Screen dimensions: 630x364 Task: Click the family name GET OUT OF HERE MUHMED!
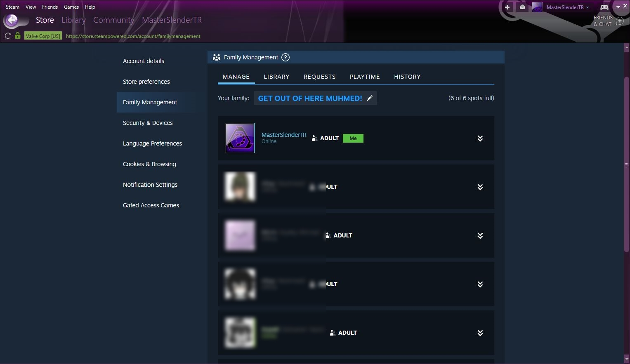(x=310, y=98)
